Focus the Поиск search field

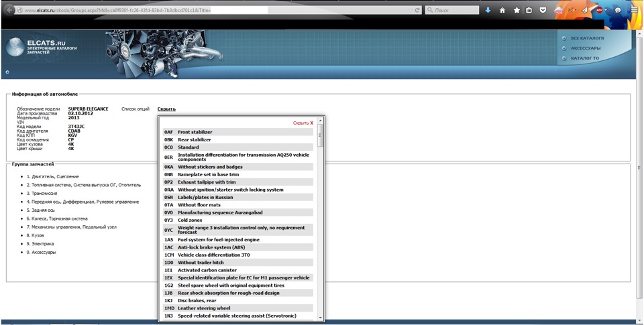(x=451, y=10)
